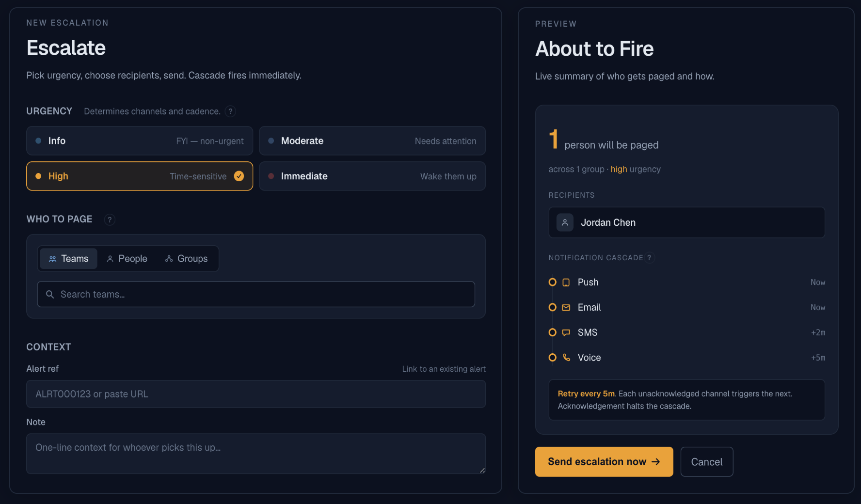The image size is (861, 504).
Task: Open the Teams tab
Action: (x=68, y=259)
